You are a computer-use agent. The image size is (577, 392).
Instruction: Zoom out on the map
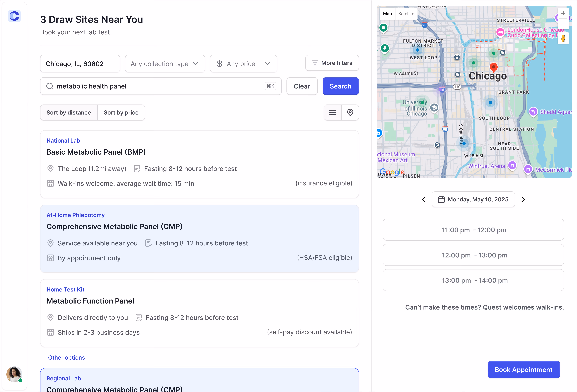(x=563, y=24)
